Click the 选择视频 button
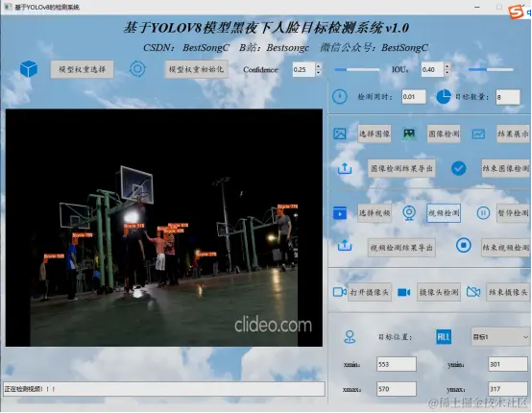The height and width of the screenshot is (413, 532). coord(375,213)
